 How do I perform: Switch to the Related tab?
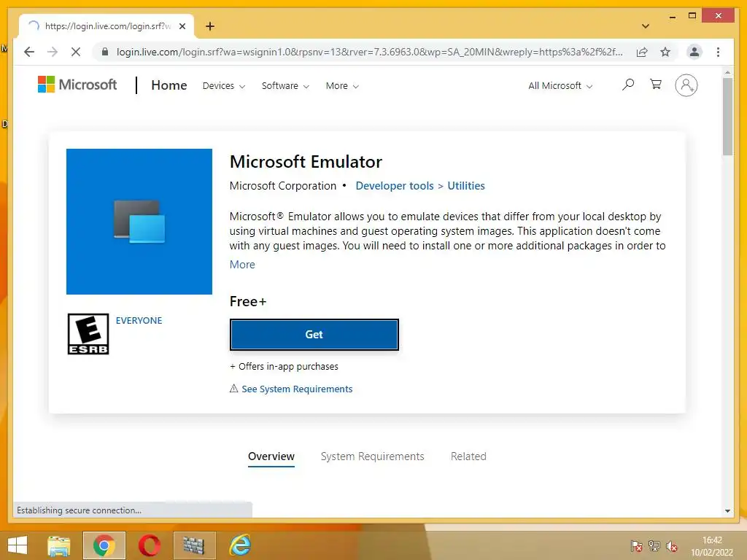(x=468, y=456)
